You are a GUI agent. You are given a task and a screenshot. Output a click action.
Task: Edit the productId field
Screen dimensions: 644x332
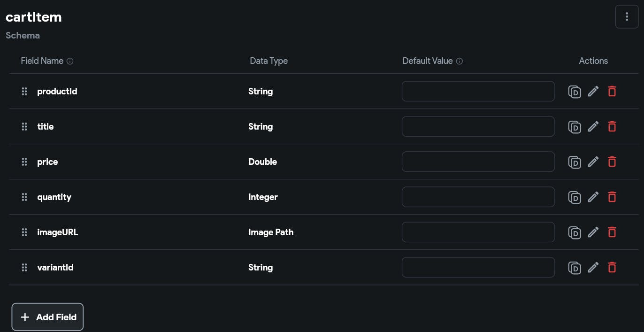(593, 91)
